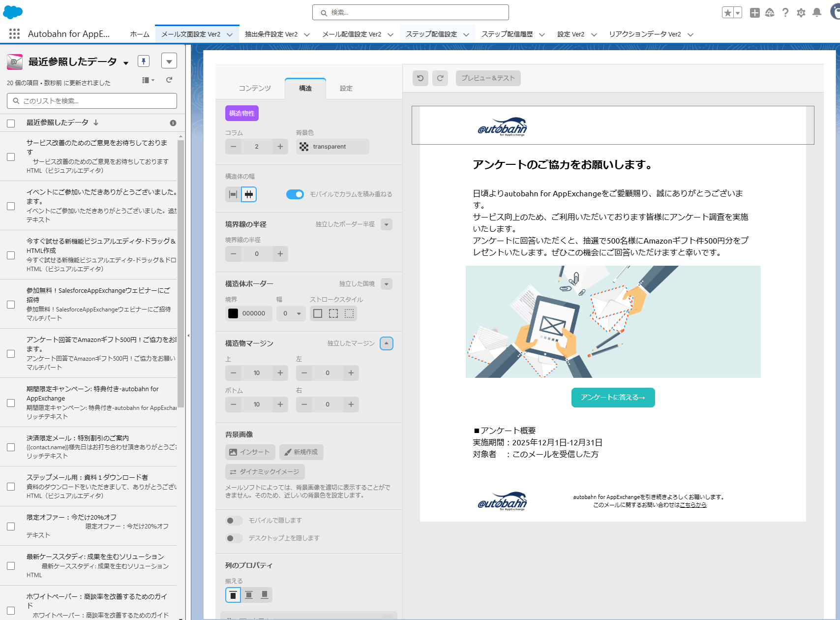Screen dimensions: 840x620
Task: Pin the list view with pin icon
Action: pos(143,61)
